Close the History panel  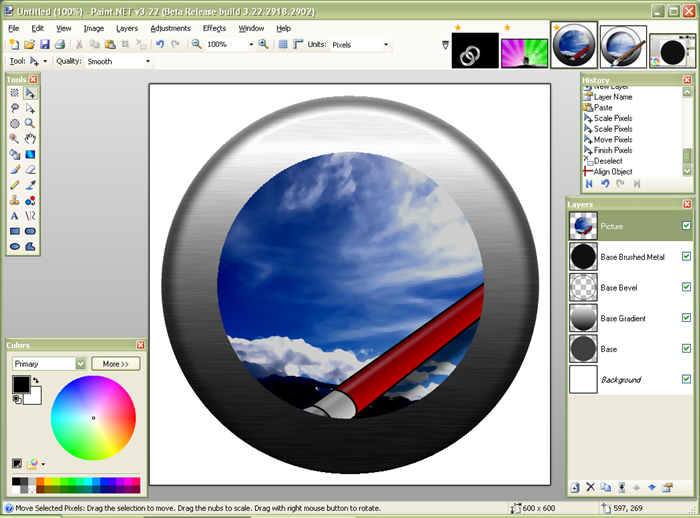point(687,80)
